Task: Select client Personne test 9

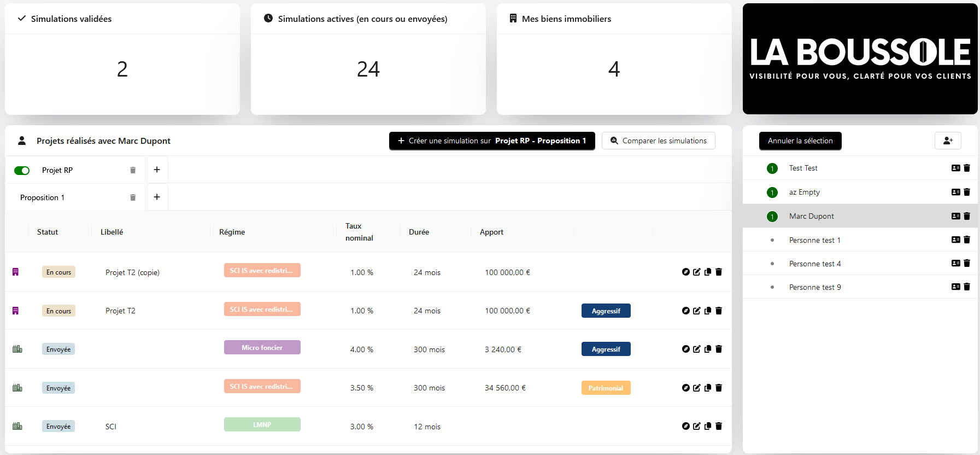Action: pos(815,287)
